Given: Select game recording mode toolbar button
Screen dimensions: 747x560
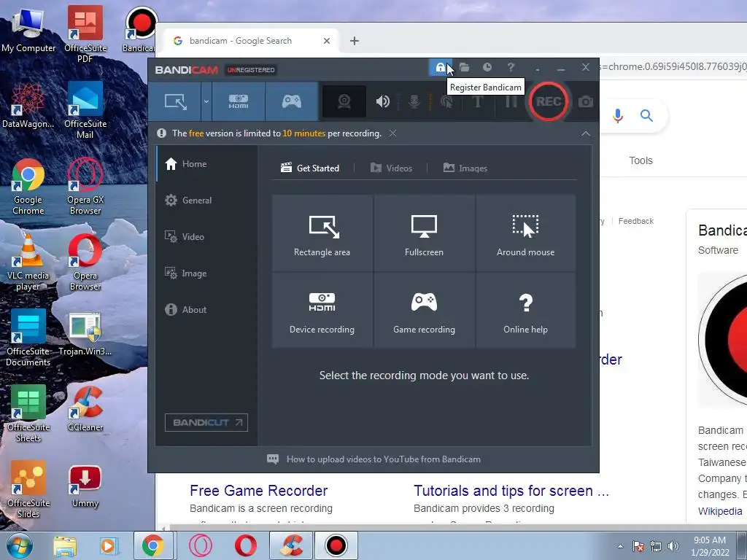Looking at the screenshot, I should point(292,101).
